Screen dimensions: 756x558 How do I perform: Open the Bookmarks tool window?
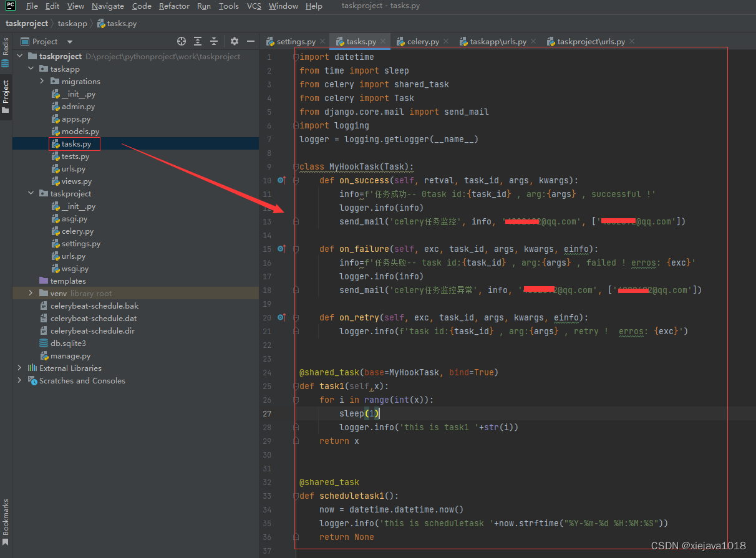pyautogui.click(x=5, y=517)
